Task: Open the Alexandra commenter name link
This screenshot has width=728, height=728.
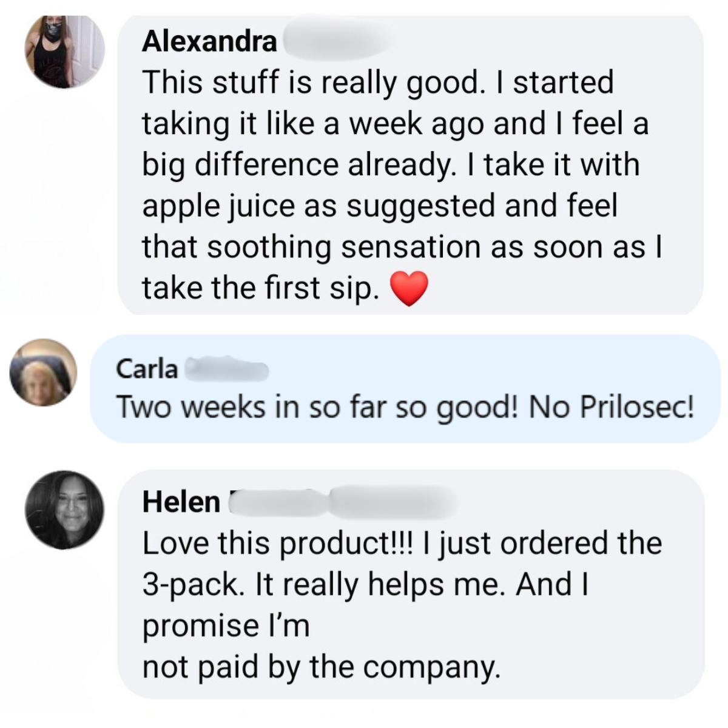Action: click(209, 41)
